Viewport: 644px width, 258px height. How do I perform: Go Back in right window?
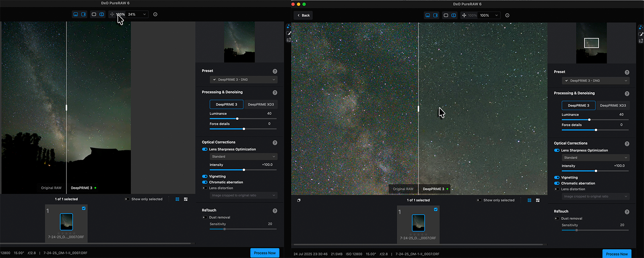coord(303,15)
